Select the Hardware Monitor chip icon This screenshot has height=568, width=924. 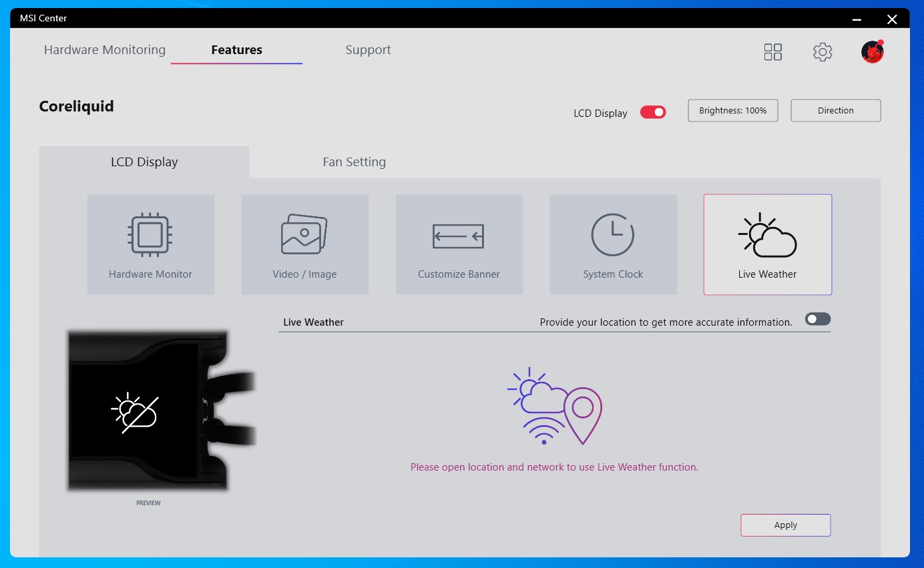pyautogui.click(x=150, y=235)
